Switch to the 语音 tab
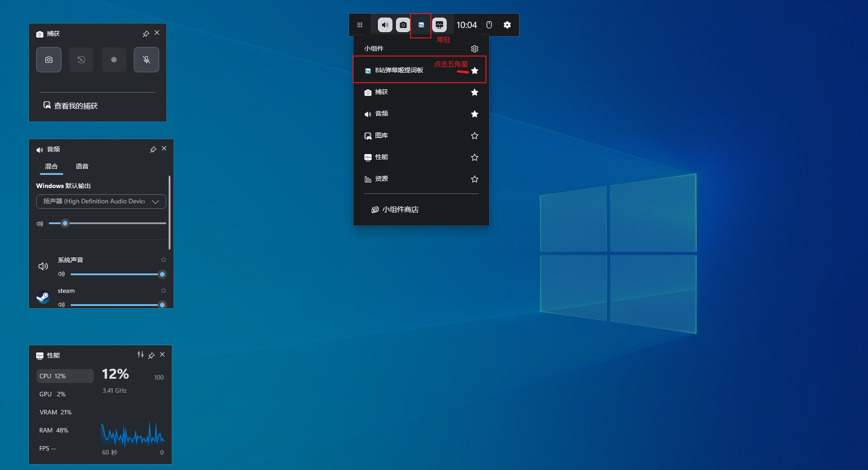The height and width of the screenshot is (470, 868). point(82,166)
